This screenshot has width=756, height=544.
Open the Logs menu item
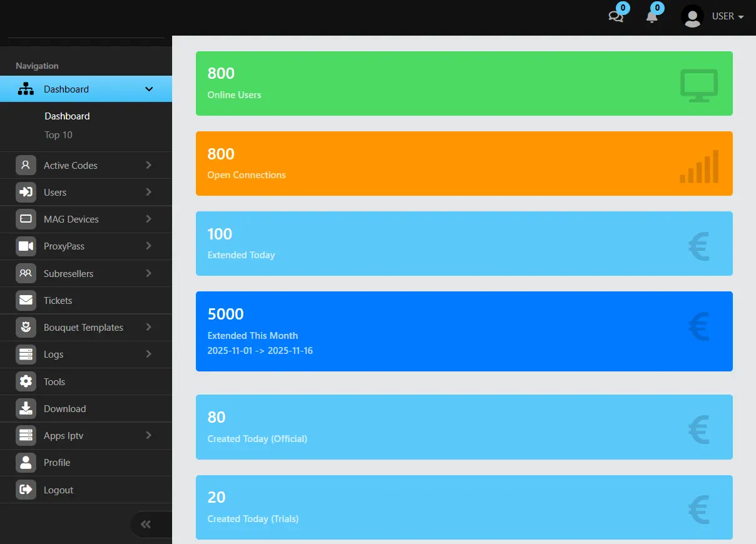tap(54, 355)
